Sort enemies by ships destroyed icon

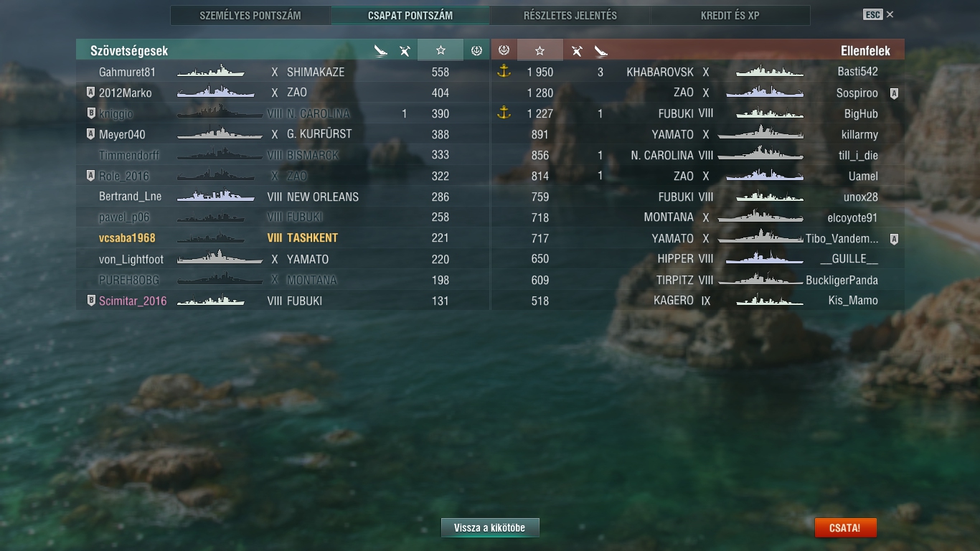[600, 50]
